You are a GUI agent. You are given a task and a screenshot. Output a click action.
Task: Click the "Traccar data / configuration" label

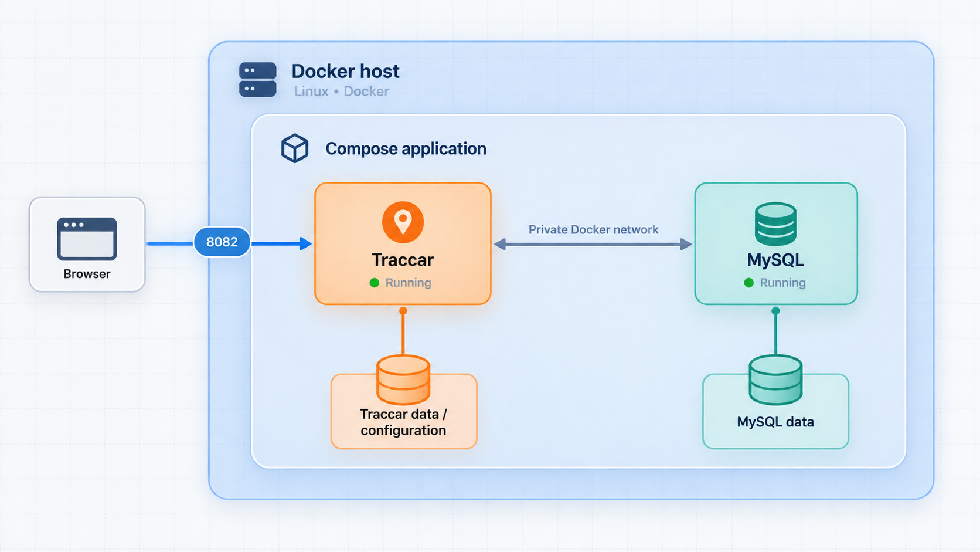click(403, 422)
